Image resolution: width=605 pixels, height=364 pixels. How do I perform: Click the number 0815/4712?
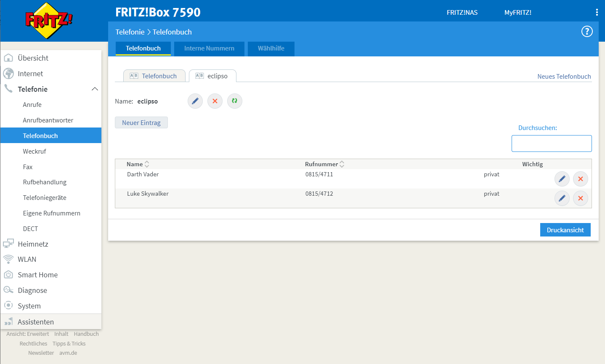319,194
